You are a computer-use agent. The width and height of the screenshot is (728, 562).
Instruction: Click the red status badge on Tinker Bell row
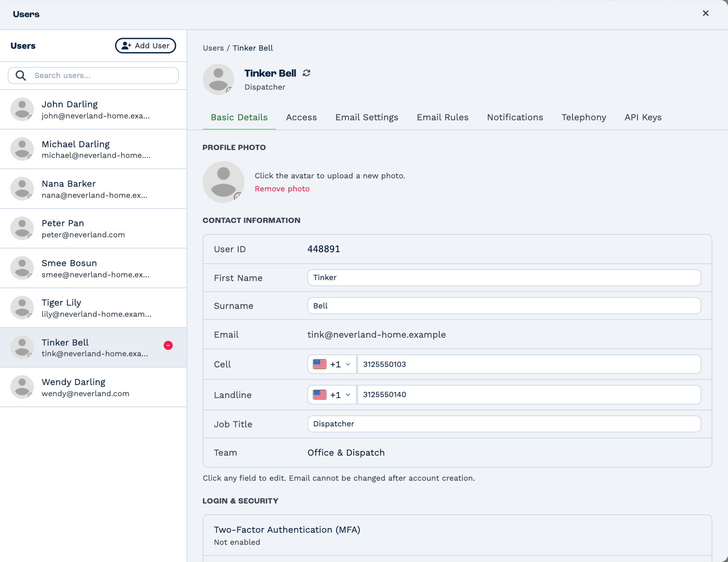168,345
